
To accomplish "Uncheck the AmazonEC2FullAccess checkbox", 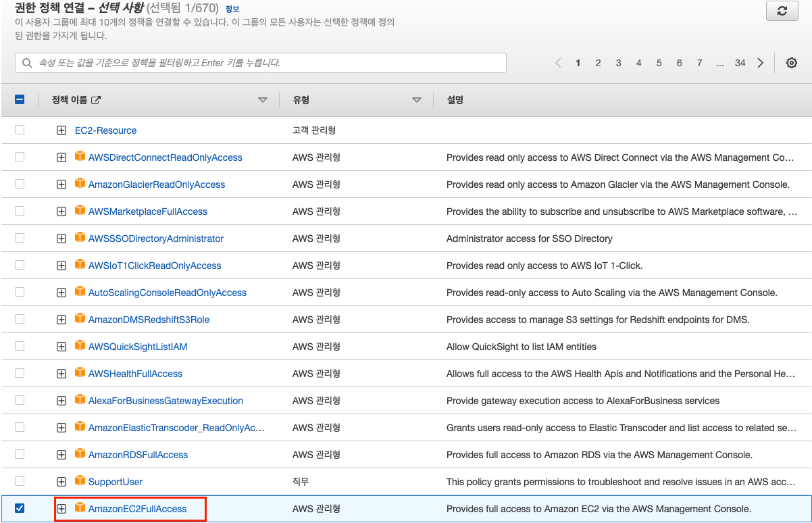I will point(20,508).
